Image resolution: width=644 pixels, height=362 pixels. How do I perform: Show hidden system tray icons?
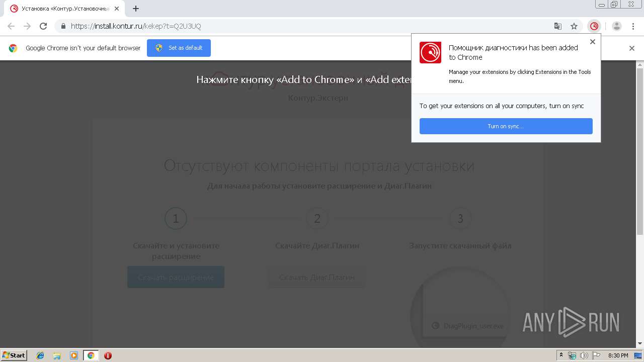click(x=561, y=355)
